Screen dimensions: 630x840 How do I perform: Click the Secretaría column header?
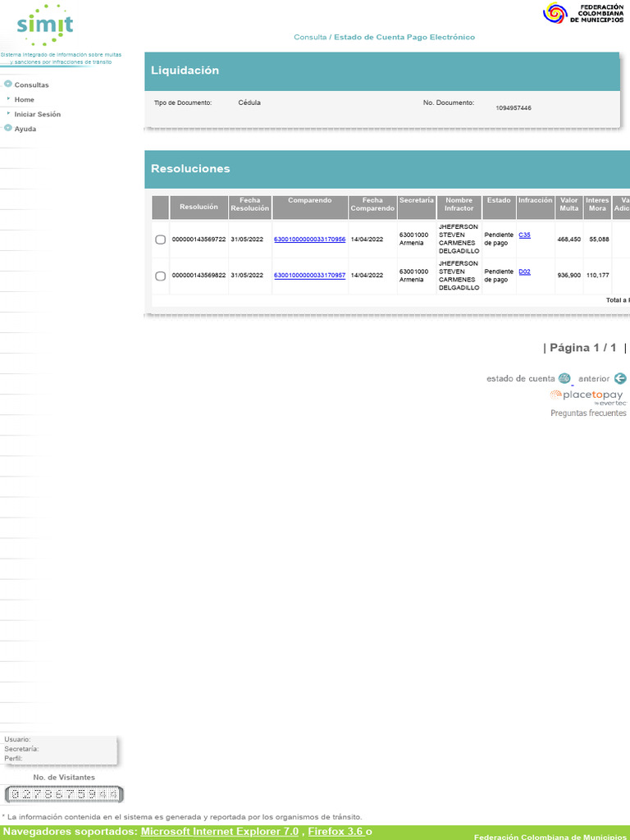click(x=416, y=208)
